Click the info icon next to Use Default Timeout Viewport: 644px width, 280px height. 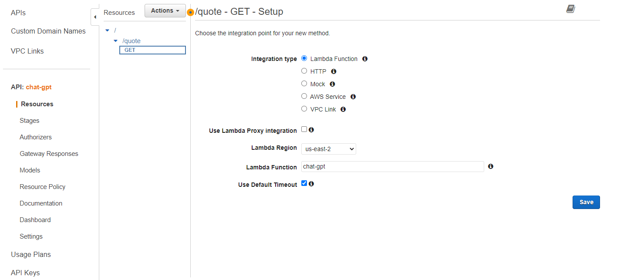(311, 183)
